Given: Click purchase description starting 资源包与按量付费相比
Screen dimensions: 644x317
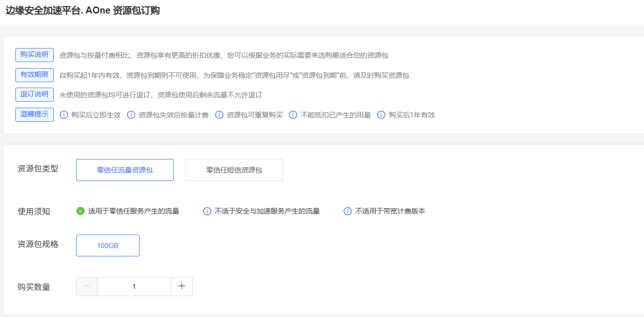Looking at the screenshot, I should pyautogui.click(x=224, y=55).
